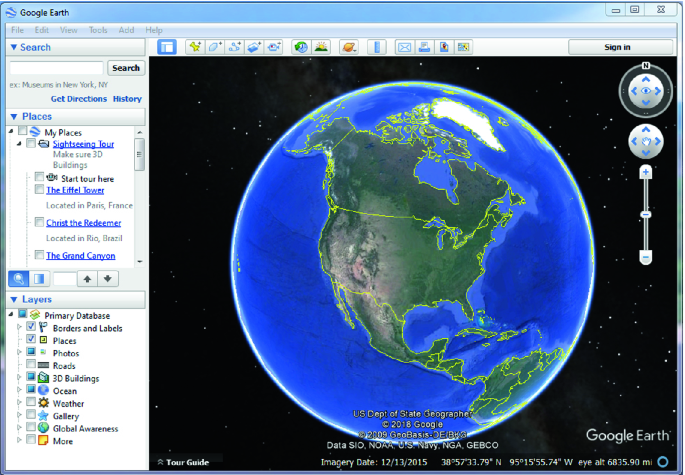The image size is (685, 475).
Task: Show historical imagery clock icon
Action: pyautogui.click(x=301, y=47)
